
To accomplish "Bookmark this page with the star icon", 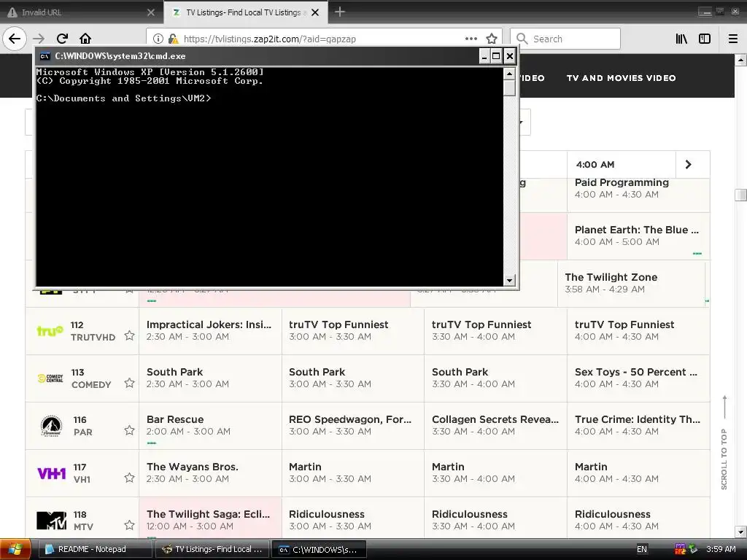I will point(492,39).
